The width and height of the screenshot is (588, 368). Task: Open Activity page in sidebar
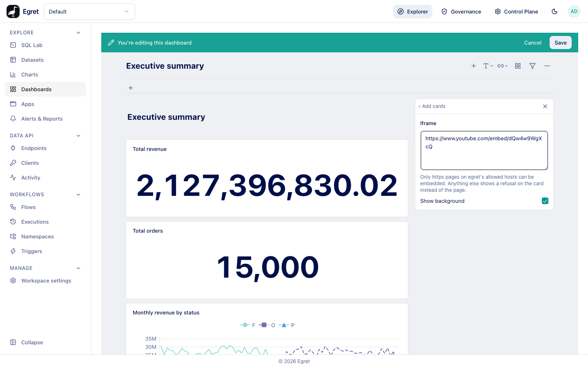(x=45, y=177)
